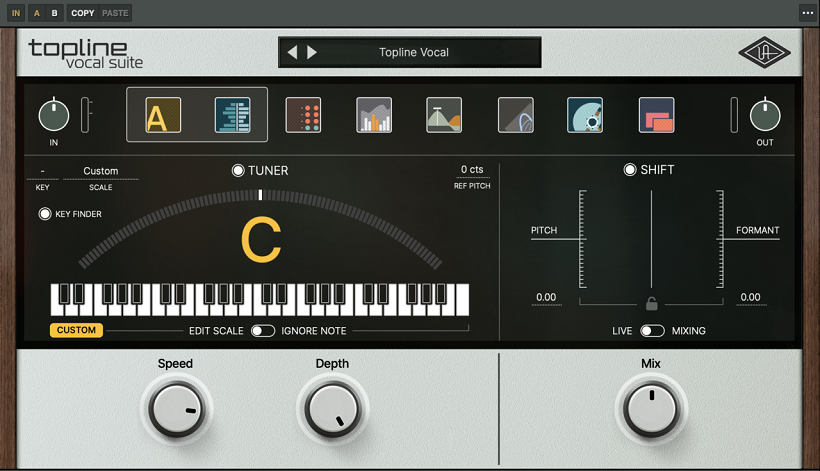
Task: Click the LIVE label
Action: pyautogui.click(x=622, y=331)
